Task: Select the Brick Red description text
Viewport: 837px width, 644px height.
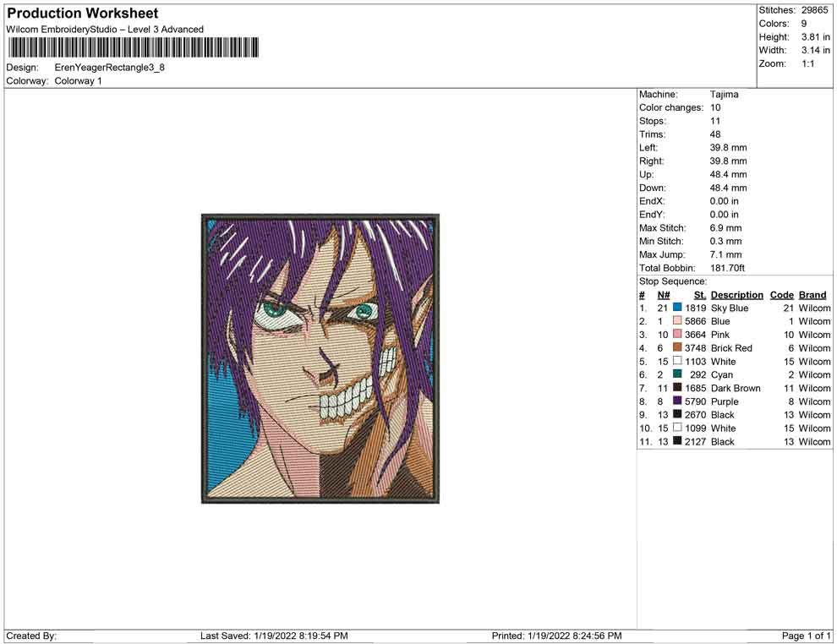Action: 732,348
